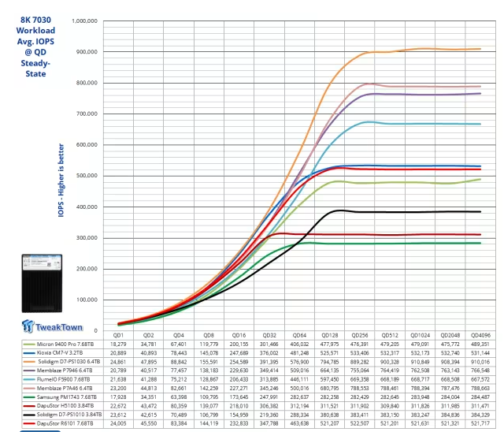
Task: Select the Memblaze P7A46 6.4TB row label
Action: point(65,389)
